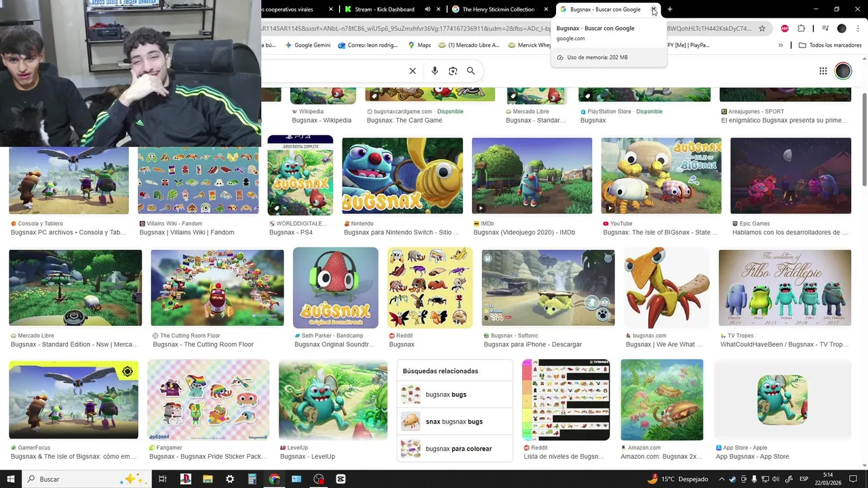Click Windows taskbar Buscar search field
Image resolution: width=868 pixels, height=488 pixels.
(x=85, y=479)
